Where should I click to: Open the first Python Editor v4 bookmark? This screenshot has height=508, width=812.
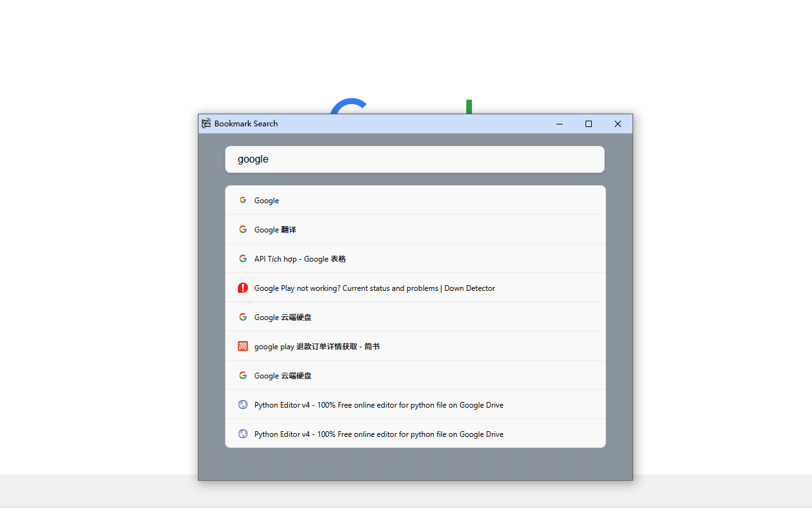(x=379, y=404)
